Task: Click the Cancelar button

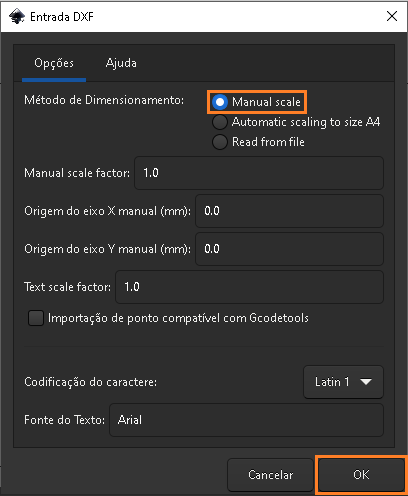Action: tap(270, 475)
